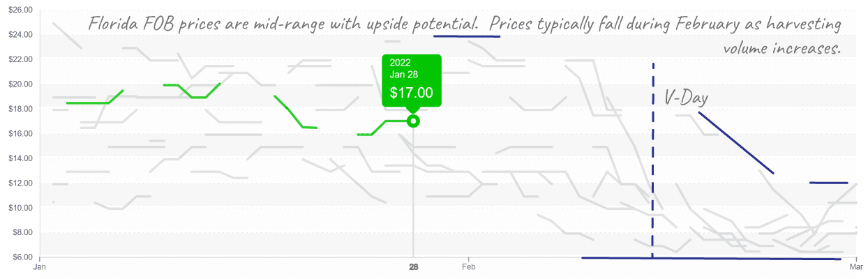Click the long blue baseline at $6.00
Image resolution: width=868 pixels, height=279 pixels.
712,258
